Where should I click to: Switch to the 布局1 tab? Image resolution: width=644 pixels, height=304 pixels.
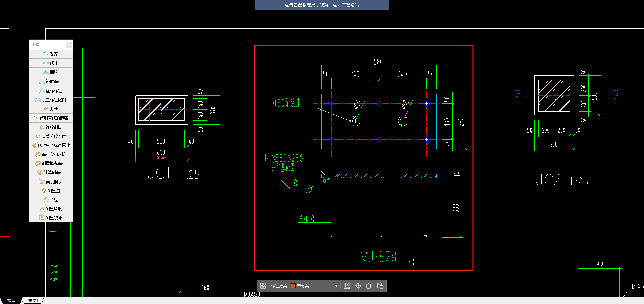[x=33, y=301]
